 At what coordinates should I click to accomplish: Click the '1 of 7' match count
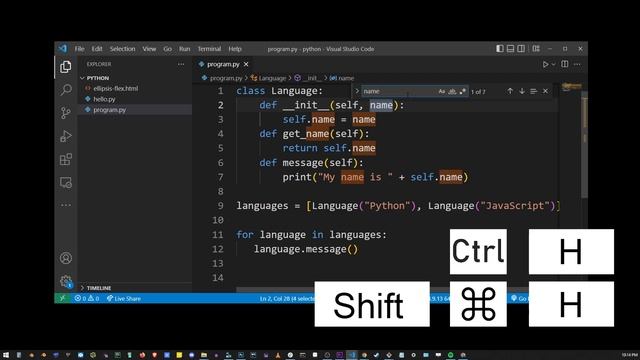478,91
